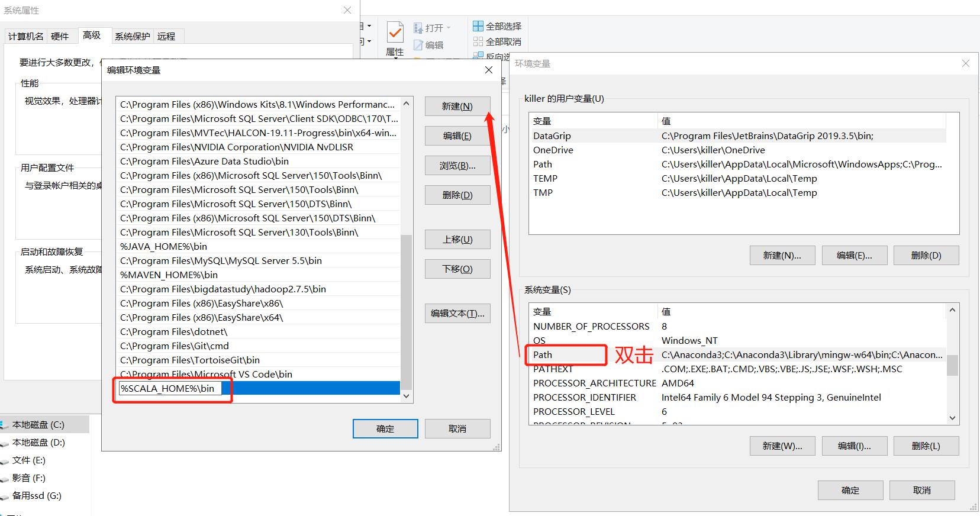Click system variables scroll-up arrow
The image size is (980, 516).
(952, 310)
